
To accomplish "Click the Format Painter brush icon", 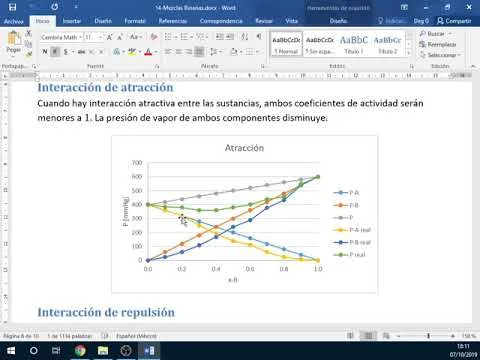I will [x=29, y=53].
